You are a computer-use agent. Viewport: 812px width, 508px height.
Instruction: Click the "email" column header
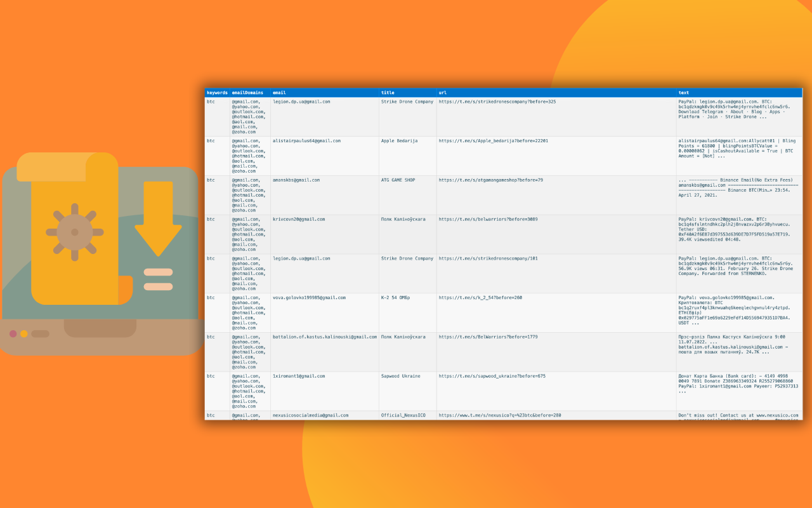(x=325, y=93)
